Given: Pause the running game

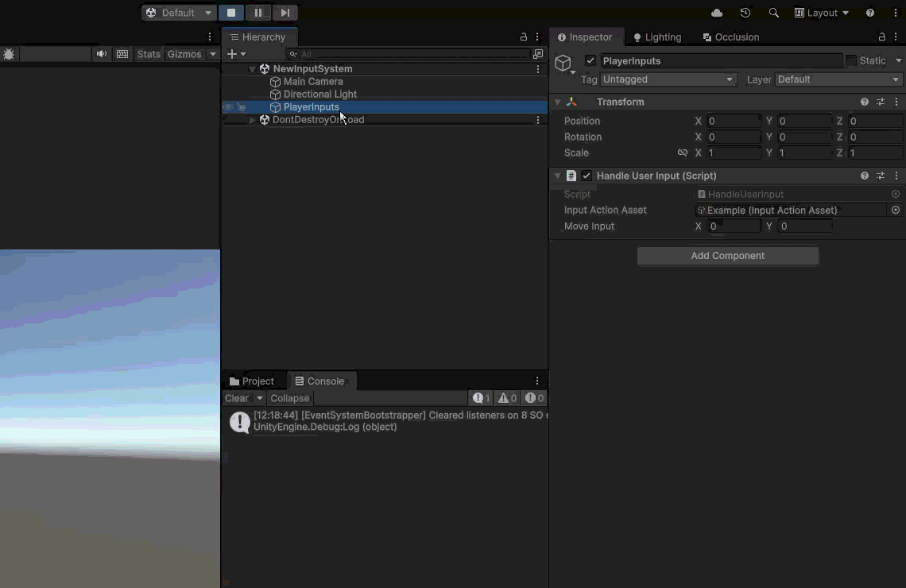Looking at the screenshot, I should click(258, 13).
